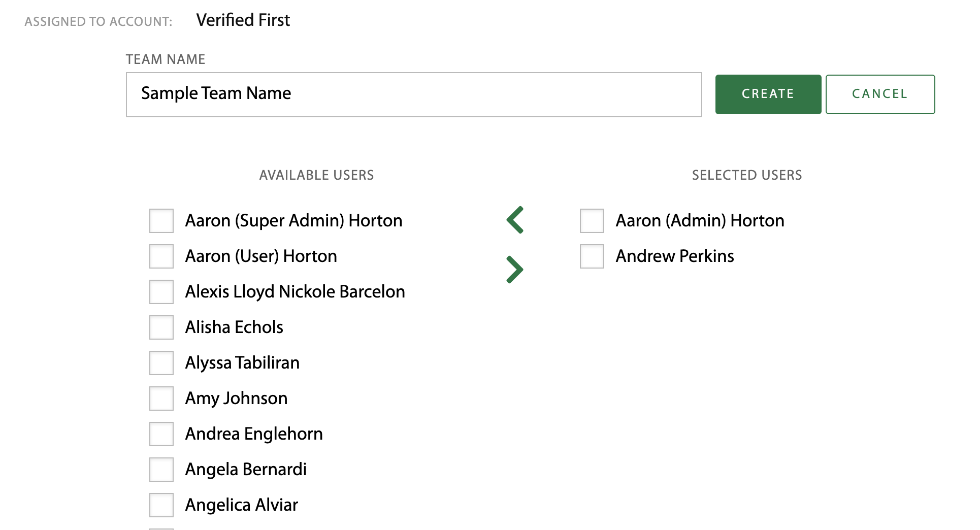Tick the Angela Bernardi checkbox

(x=161, y=470)
